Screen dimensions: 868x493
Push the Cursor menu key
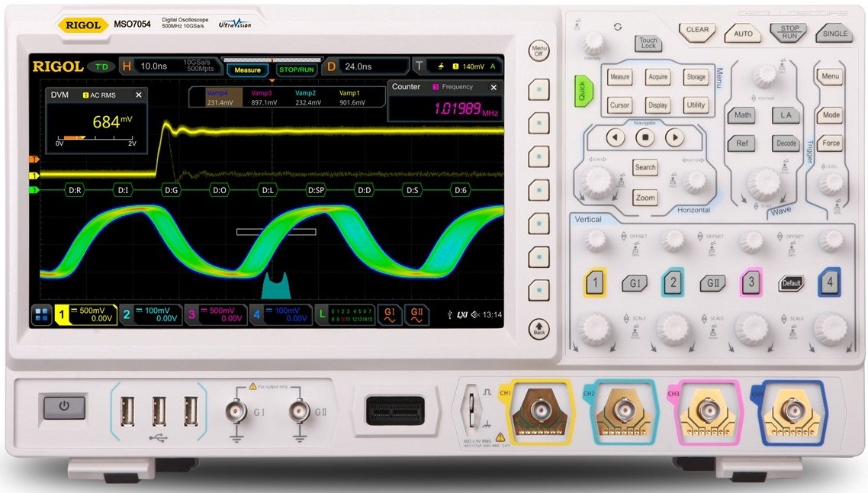point(619,105)
